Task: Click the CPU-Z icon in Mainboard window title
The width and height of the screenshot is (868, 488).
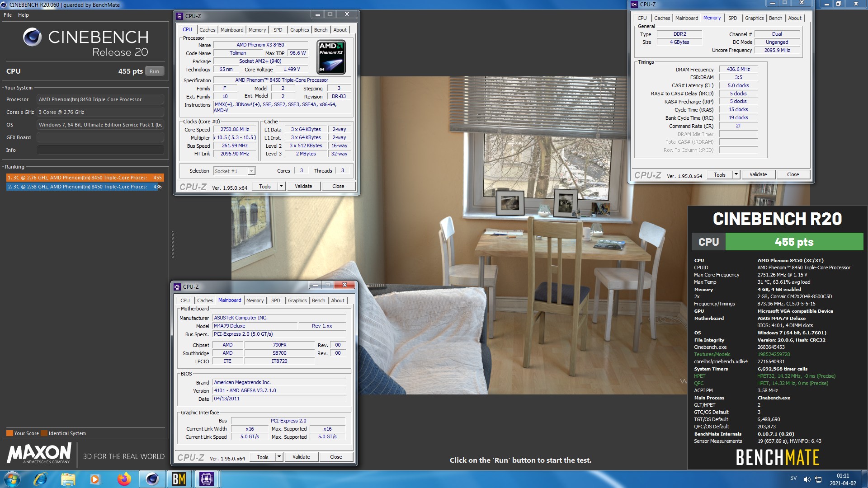Action: 177,286
